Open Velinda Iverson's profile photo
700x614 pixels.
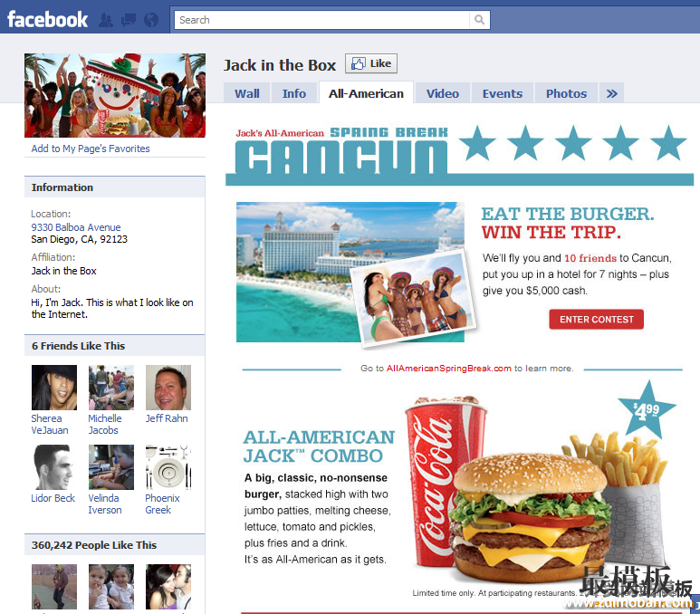(x=111, y=467)
